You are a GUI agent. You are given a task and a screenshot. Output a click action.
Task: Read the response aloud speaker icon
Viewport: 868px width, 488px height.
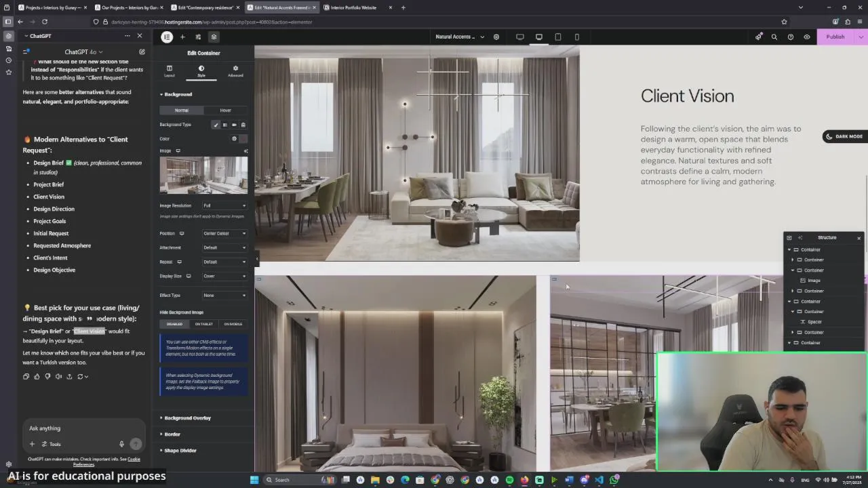tap(58, 376)
